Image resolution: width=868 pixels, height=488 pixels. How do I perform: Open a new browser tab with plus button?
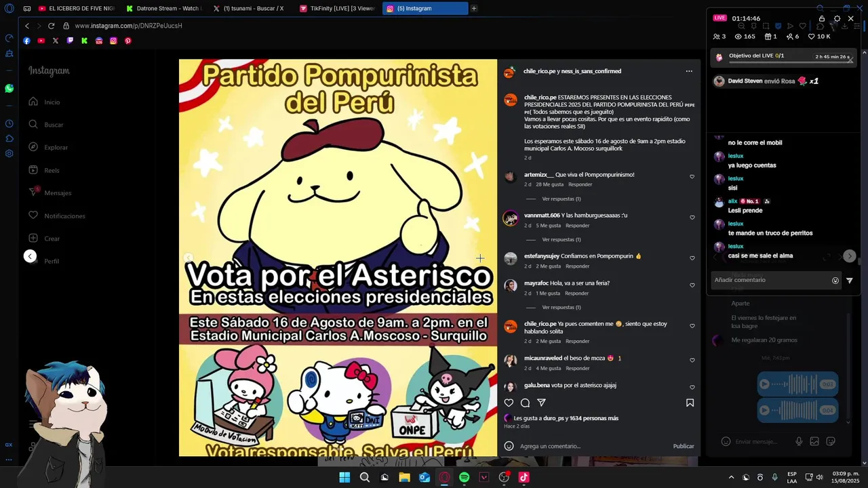click(x=474, y=9)
